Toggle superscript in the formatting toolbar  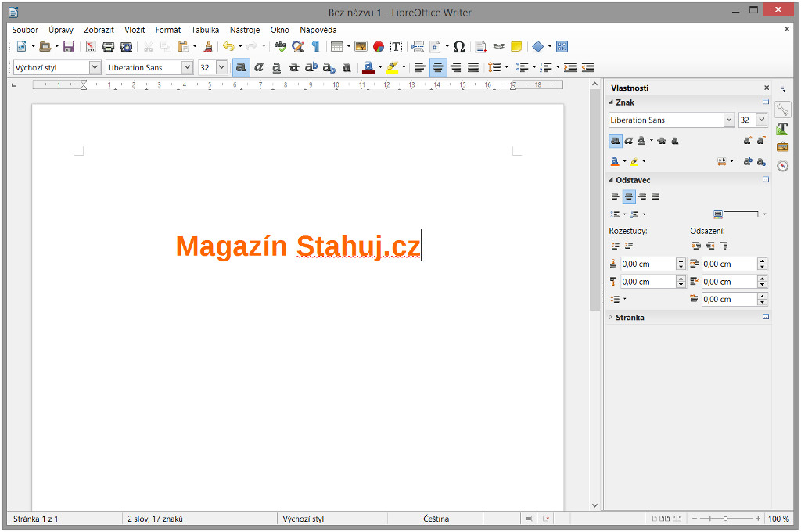coord(311,67)
